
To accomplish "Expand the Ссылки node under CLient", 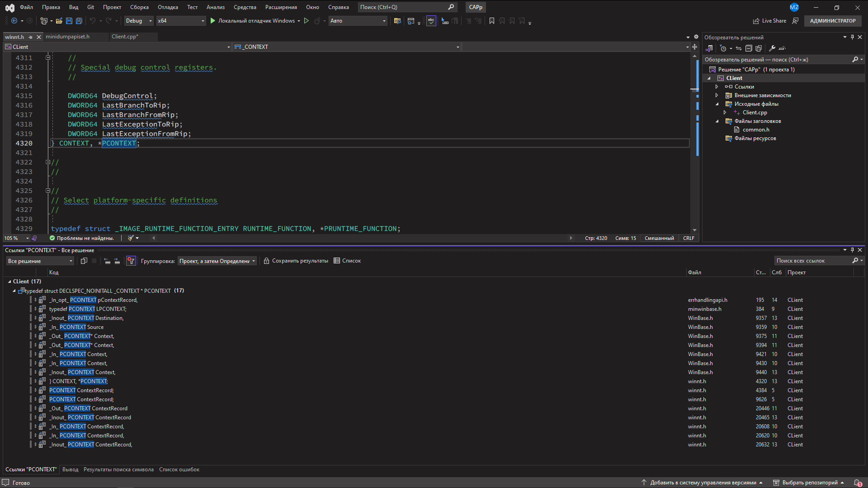I will [x=717, y=87].
